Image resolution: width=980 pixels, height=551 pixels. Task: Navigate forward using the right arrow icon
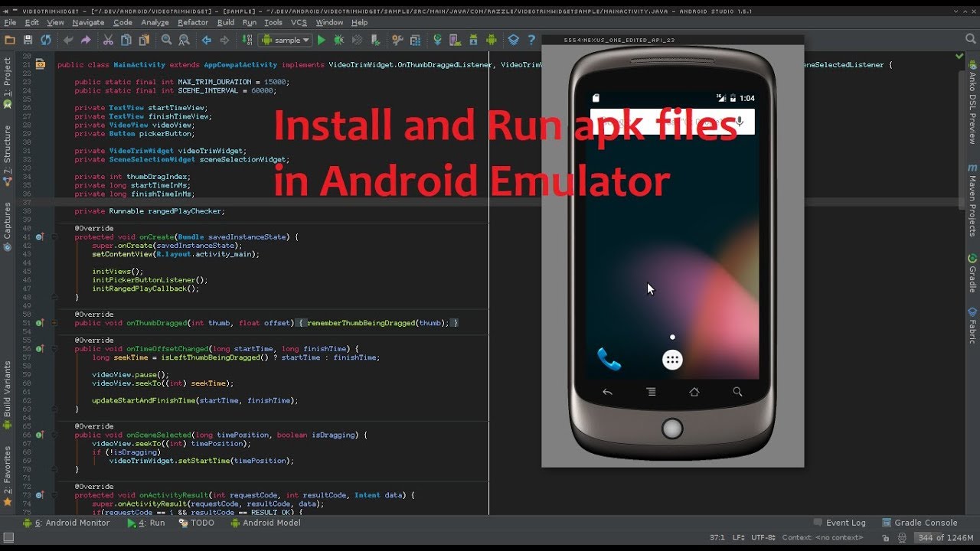[x=224, y=40]
